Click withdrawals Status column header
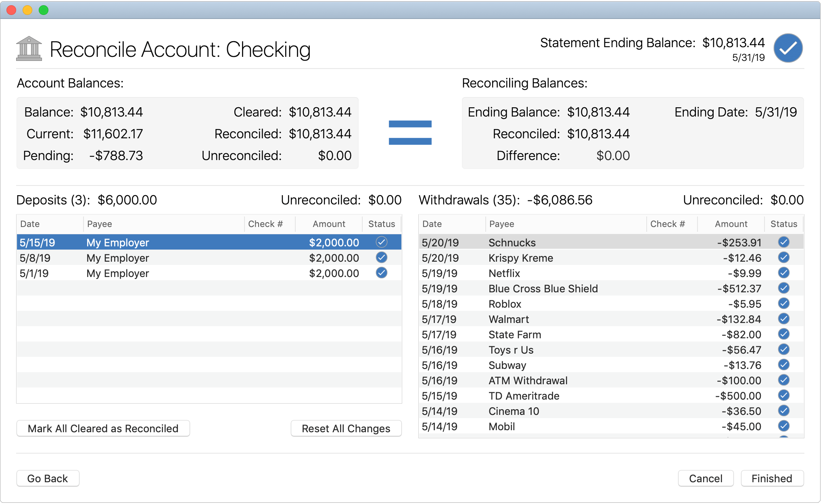Image resolution: width=827 pixels, height=504 pixels. pyautogui.click(x=783, y=224)
